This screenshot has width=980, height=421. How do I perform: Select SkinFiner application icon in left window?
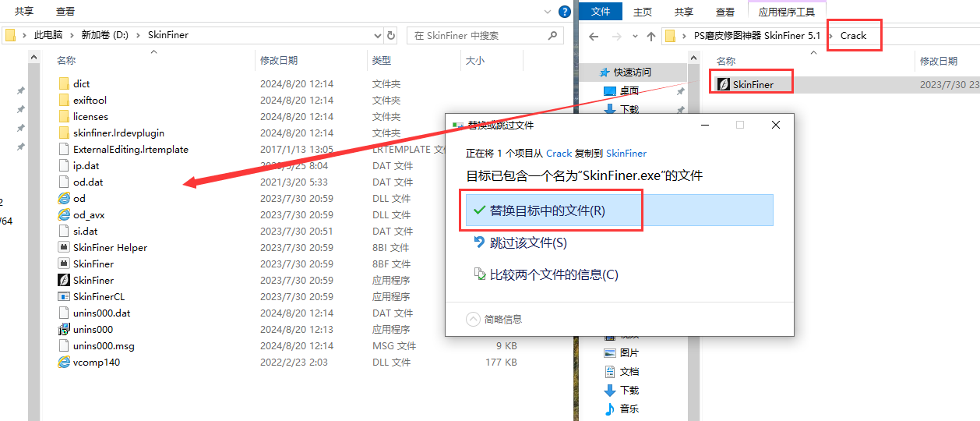pos(64,280)
